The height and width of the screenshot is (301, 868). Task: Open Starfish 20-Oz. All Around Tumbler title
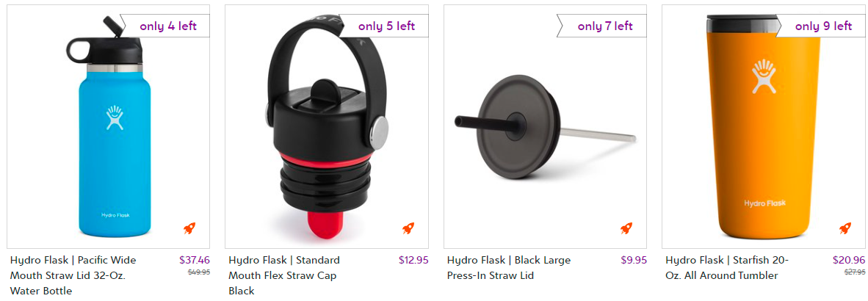(727, 268)
